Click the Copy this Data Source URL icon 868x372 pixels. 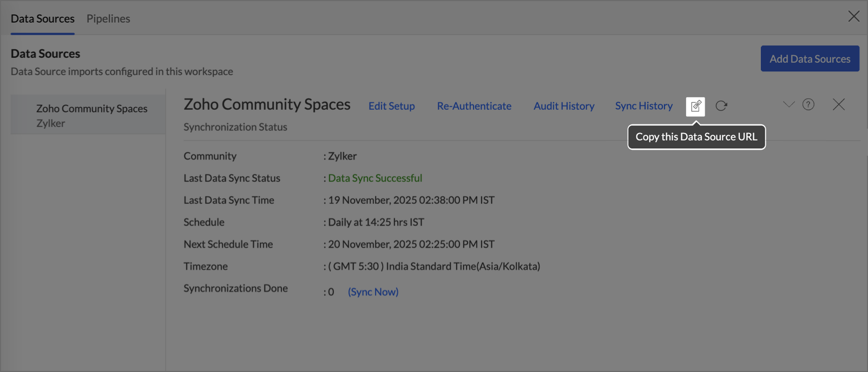(695, 106)
